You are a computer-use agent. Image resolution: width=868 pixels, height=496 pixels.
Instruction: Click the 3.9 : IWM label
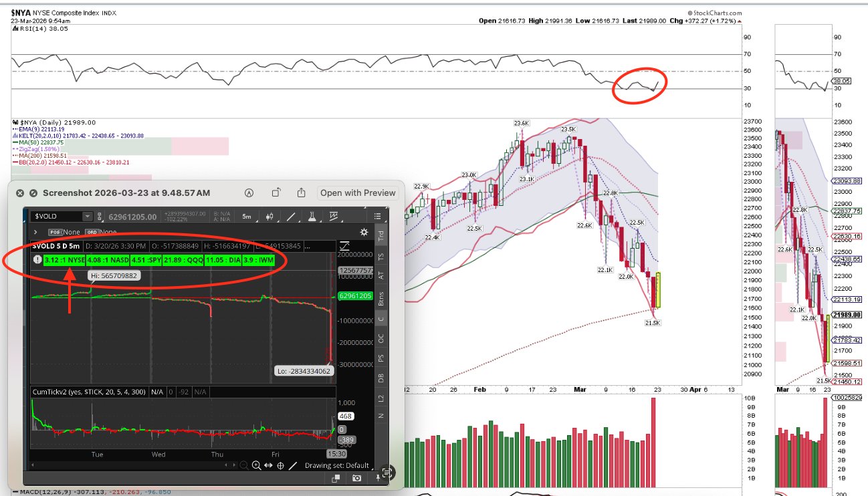pos(259,259)
